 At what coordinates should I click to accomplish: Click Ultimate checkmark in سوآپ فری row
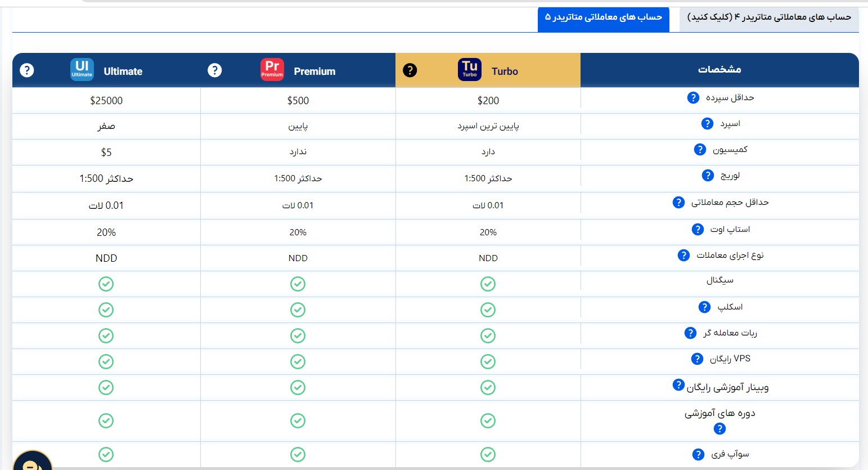point(106,455)
